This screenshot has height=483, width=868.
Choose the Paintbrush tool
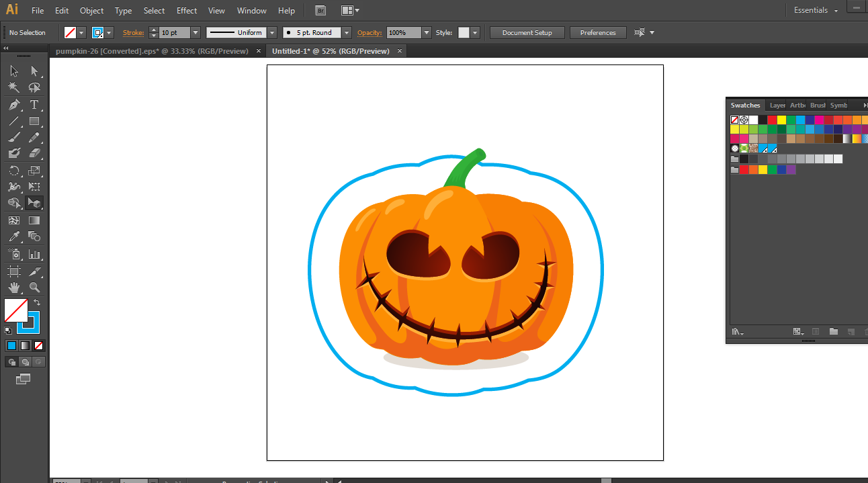click(x=13, y=138)
